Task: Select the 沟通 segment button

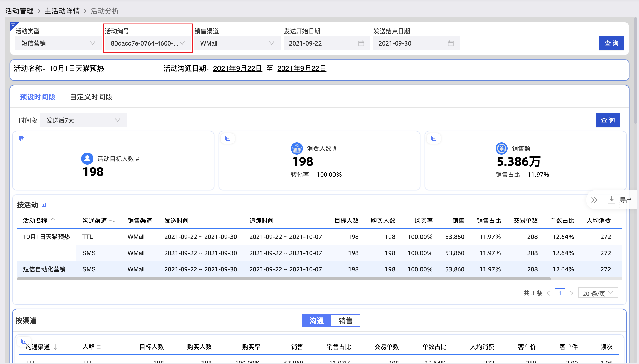Action: coord(317,321)
